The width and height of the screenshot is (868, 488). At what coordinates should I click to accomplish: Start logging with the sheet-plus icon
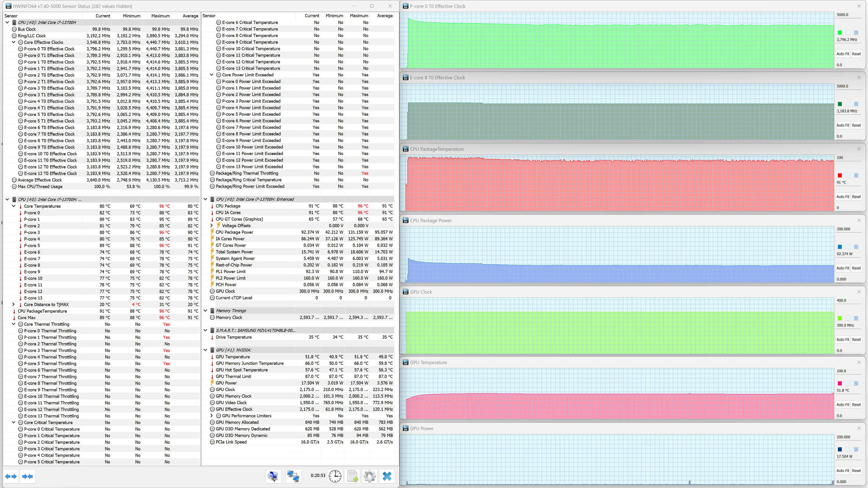coord(352,476)
